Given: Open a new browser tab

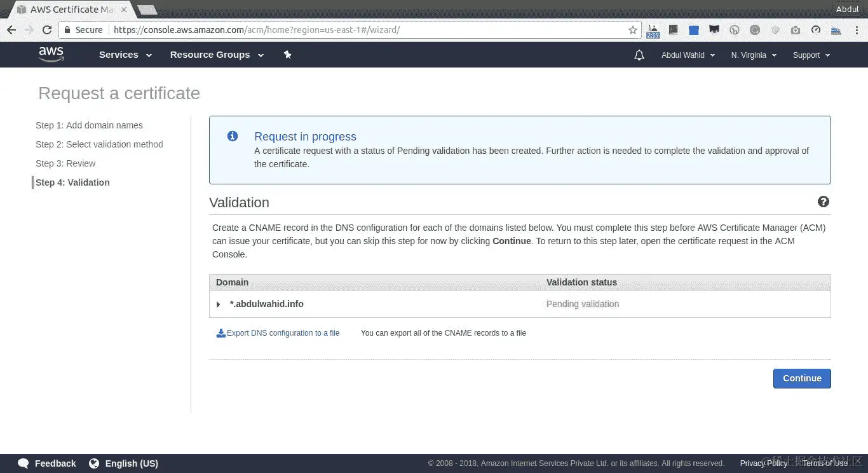Looking at the screenshot, I should click(x=147, y=10).
